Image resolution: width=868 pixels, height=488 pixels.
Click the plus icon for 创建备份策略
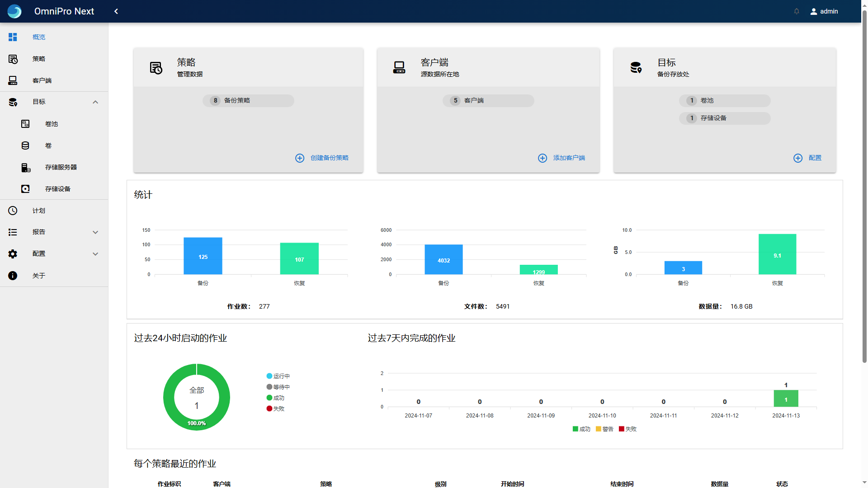pyautogui.click(x=300, y=158)
